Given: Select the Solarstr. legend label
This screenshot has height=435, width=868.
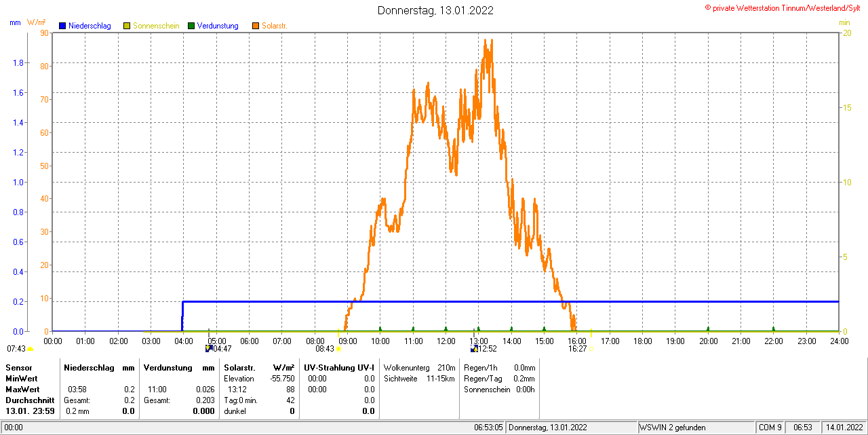Looking at the screenshot, I should click(x=274, y=26).
